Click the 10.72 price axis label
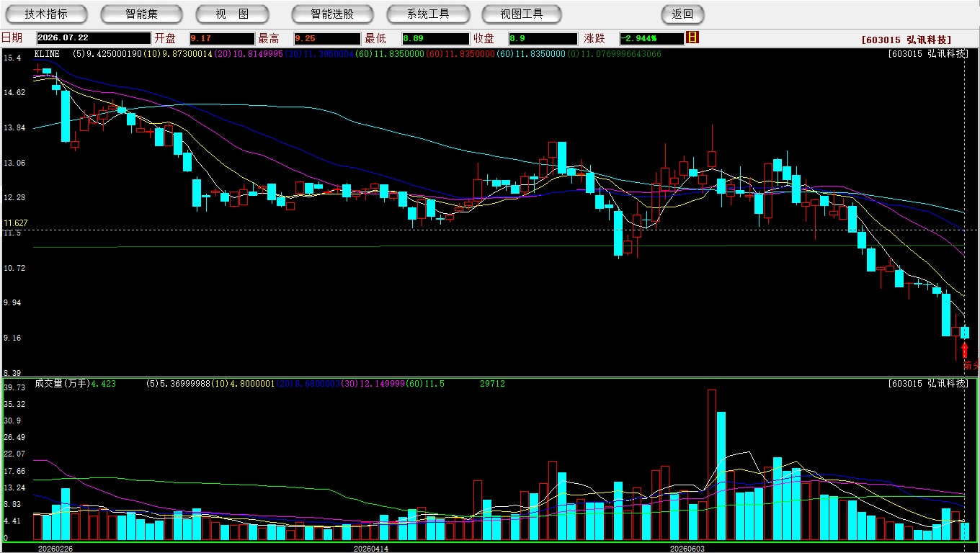 tap(14, 268)
